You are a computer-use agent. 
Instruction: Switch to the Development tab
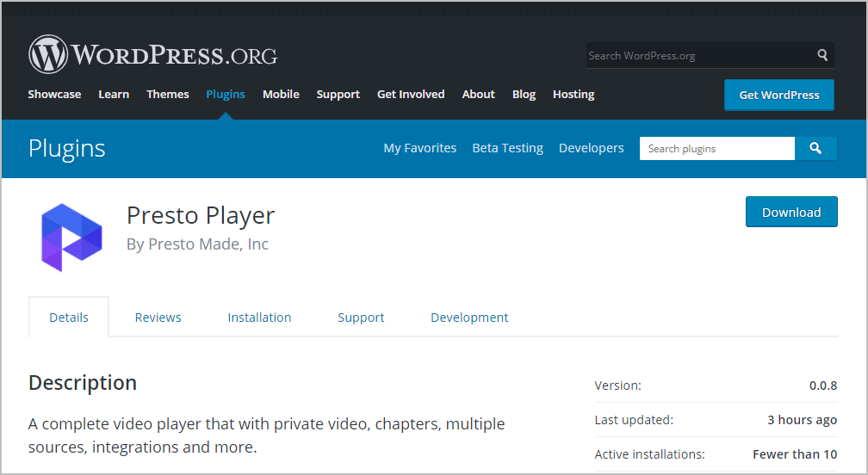pyautogui.click(x=469, y=318)
